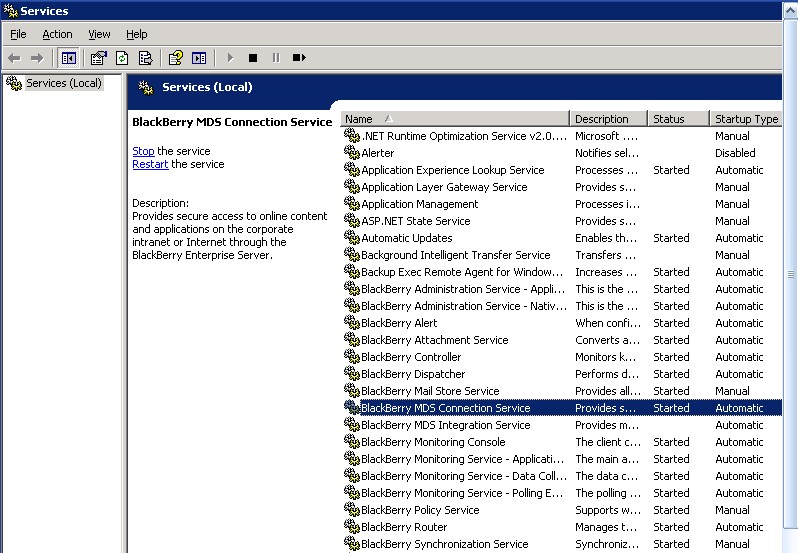Open Properties toolbar icon

98,58
